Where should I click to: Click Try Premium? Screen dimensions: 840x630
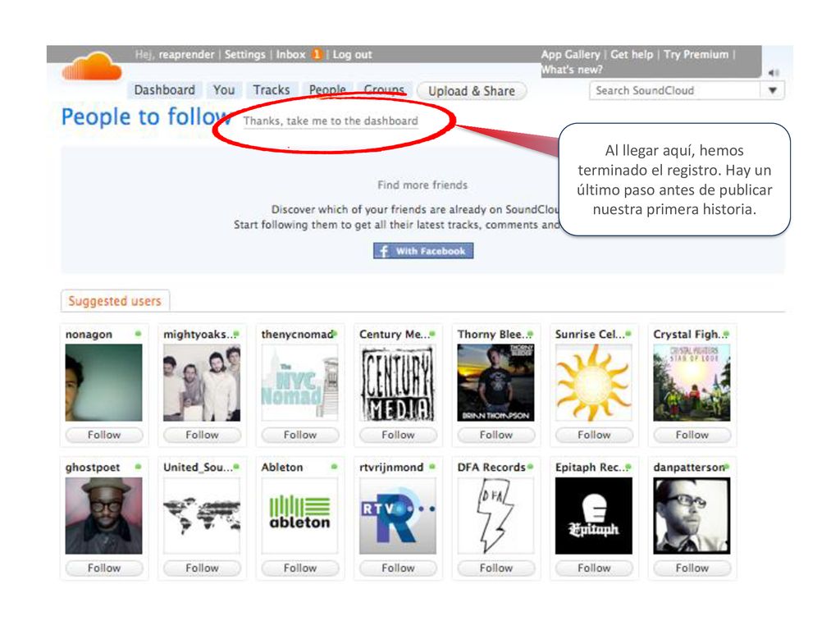tap(696, 54)
